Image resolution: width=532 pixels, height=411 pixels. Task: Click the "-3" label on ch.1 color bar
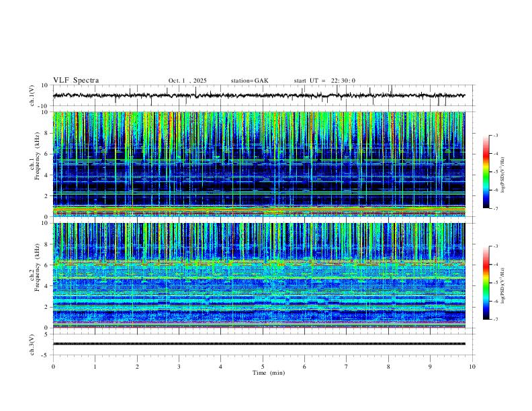(496, 135)
